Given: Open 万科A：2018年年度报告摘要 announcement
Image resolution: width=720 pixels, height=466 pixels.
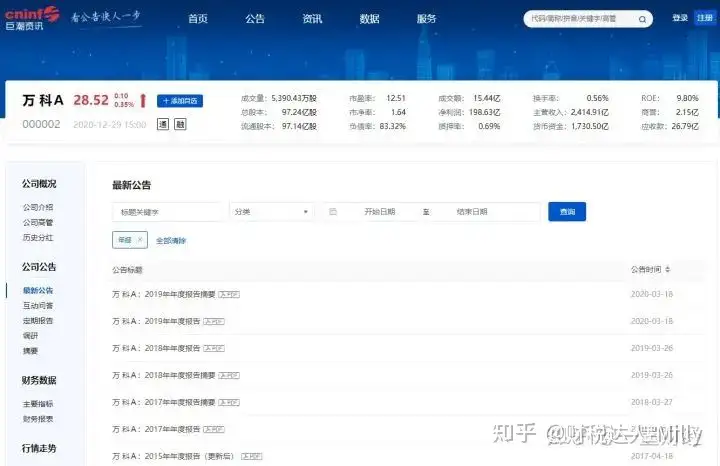Looking at the screenshot, I should click(x=164, y=376).
